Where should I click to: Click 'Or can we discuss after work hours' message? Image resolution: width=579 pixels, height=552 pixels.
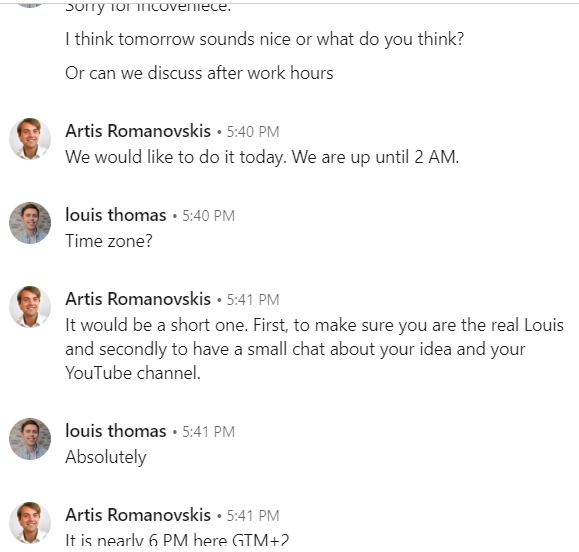pyautogui.click(x=199, y=73)
